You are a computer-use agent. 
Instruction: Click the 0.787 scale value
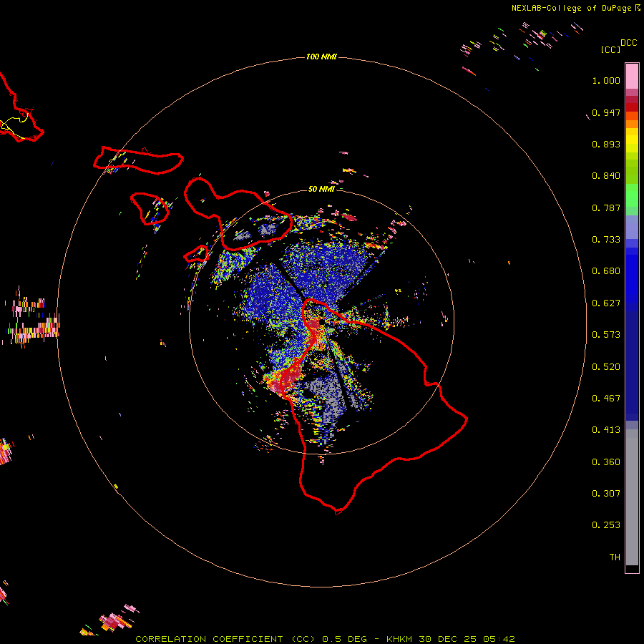606,208
